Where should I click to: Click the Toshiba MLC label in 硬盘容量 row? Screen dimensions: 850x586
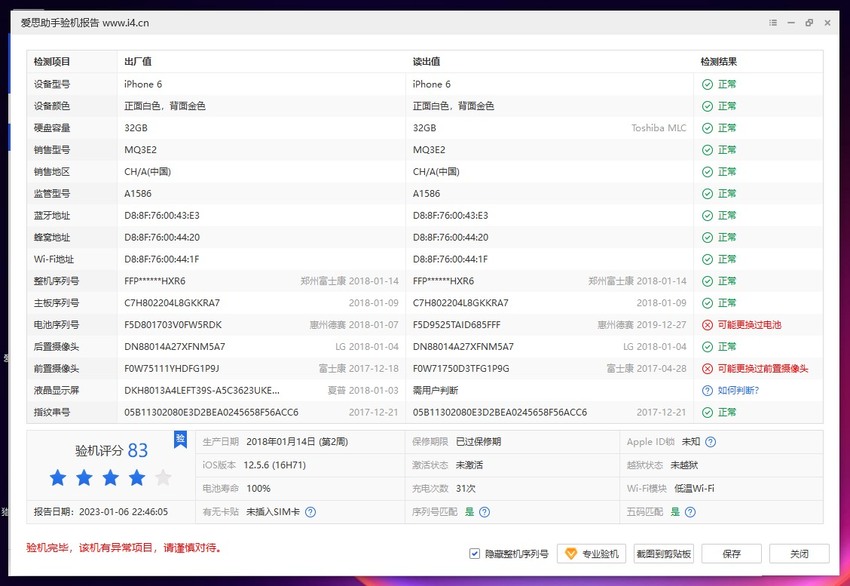point(659,128)
